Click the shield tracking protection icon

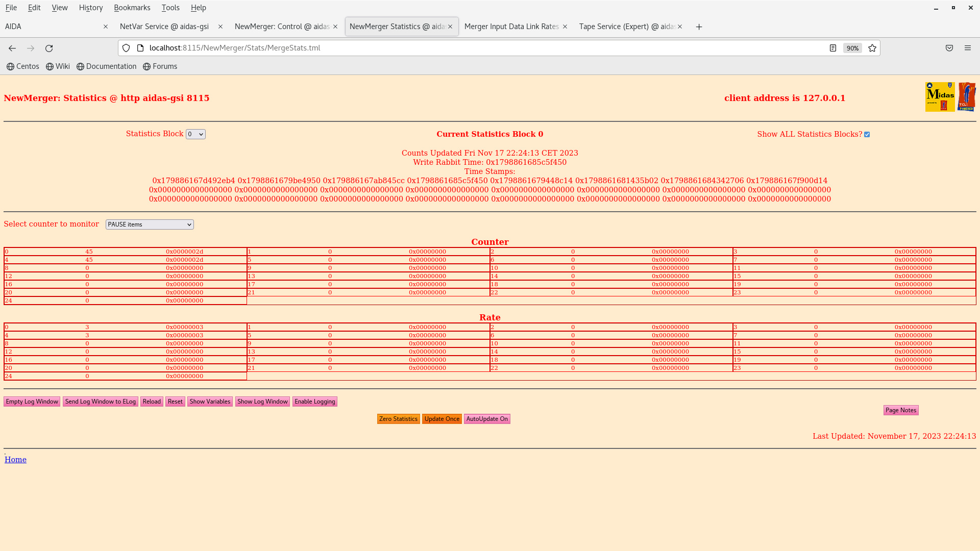tap(126, 48)
